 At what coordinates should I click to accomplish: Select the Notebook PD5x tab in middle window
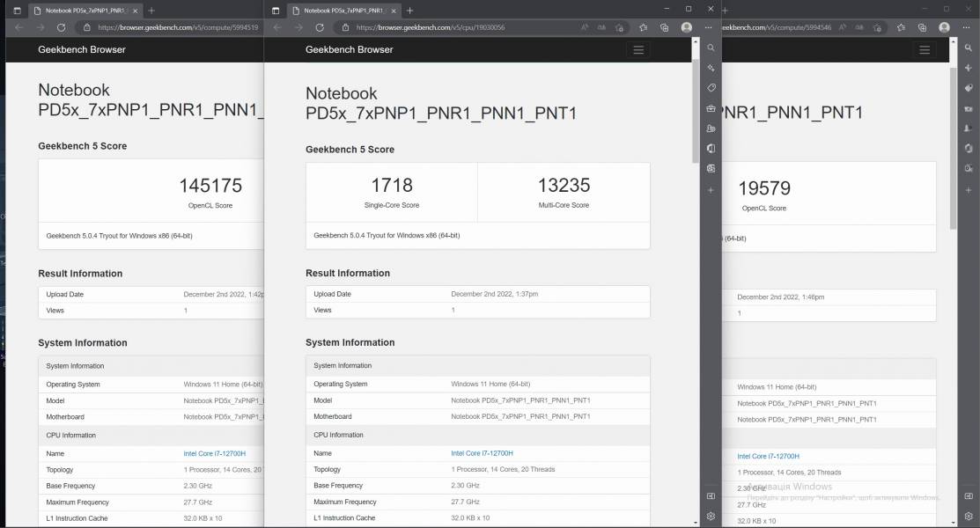[343, 11]
